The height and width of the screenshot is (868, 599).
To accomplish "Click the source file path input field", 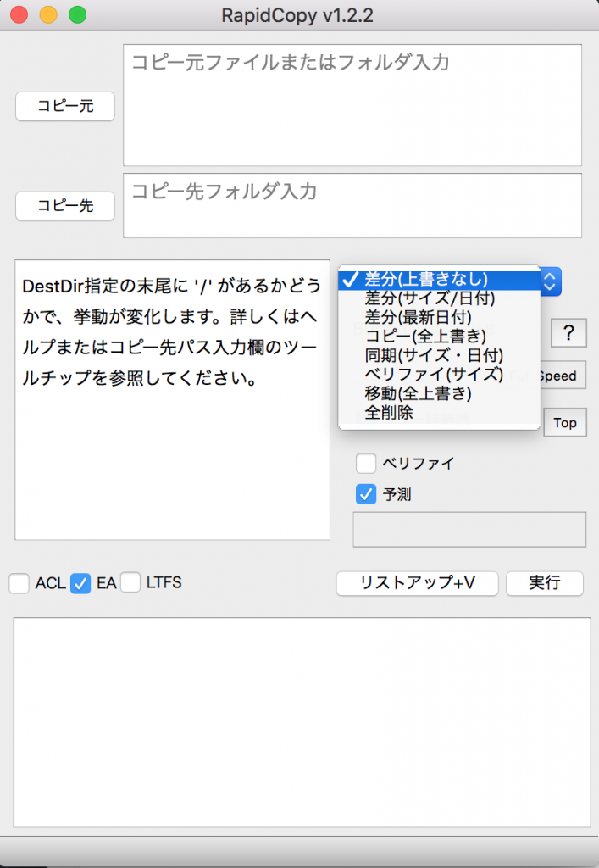I will [x=352, y=105].
